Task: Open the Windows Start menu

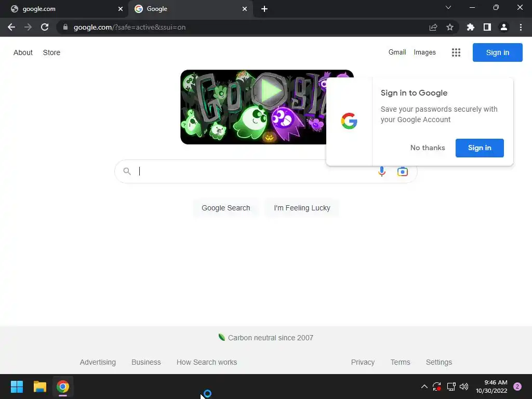Action: click(17, 387)
